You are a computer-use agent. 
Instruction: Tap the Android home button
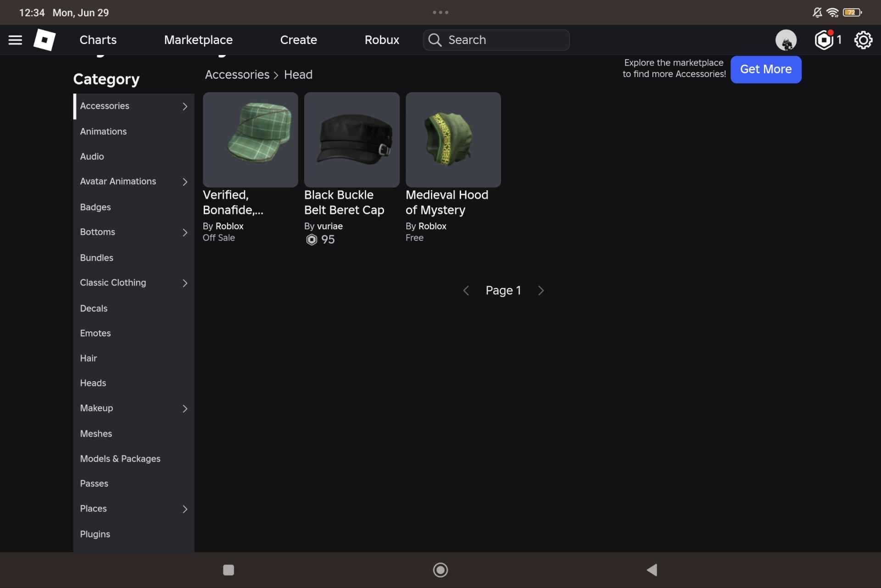pyautogui.click(x=440, y=570)
